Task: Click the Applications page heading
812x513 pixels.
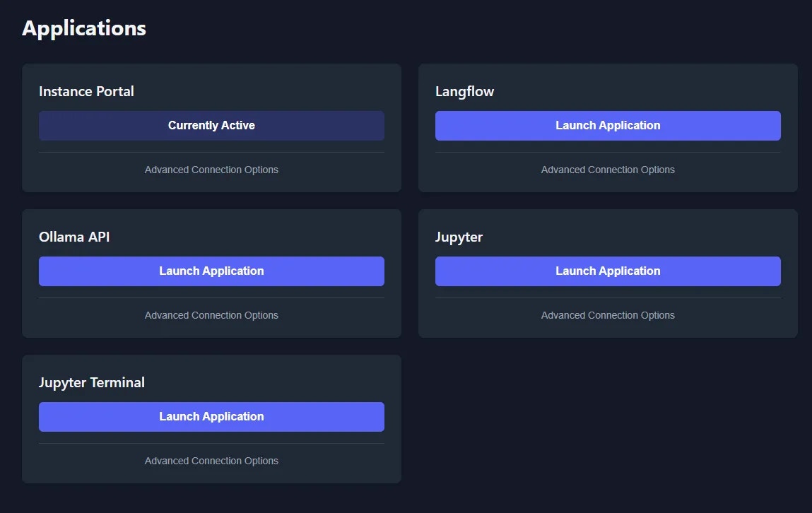Action: [x=84, y=28]
